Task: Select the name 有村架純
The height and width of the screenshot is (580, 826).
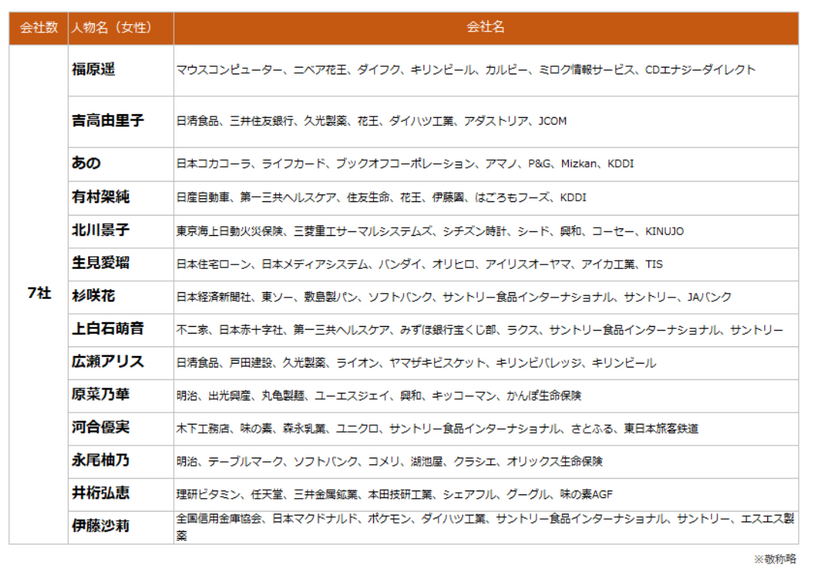Action: 101,196
